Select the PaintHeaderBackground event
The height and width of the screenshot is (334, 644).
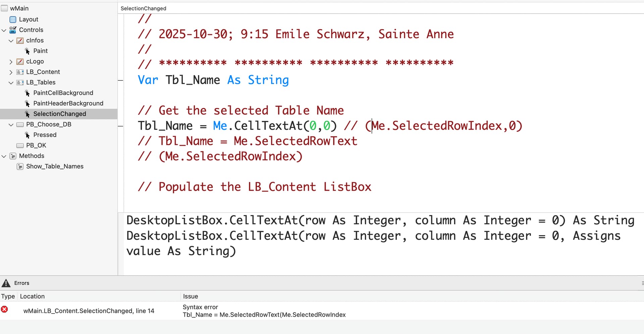coord(68,103)
